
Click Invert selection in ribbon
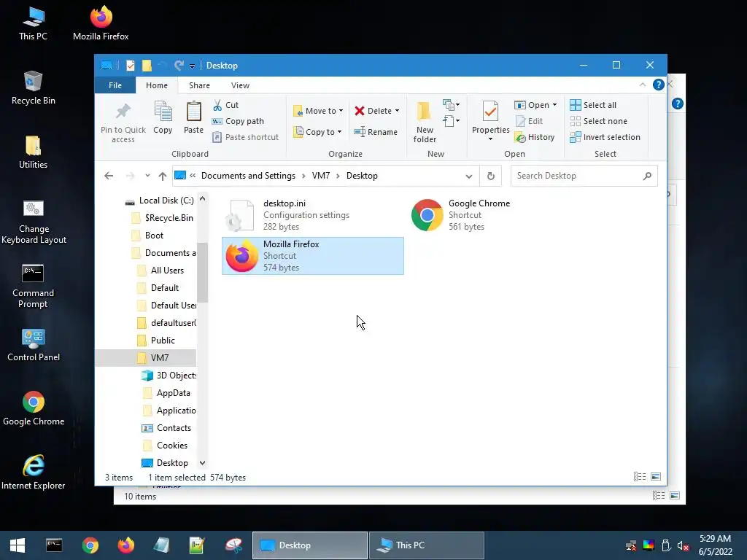point(605,137)
